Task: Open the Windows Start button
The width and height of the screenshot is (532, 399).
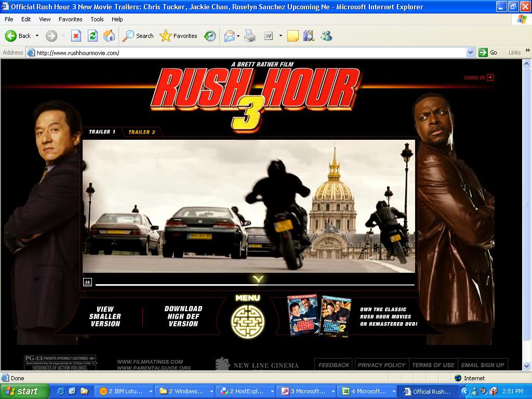Action: [25, 391]
